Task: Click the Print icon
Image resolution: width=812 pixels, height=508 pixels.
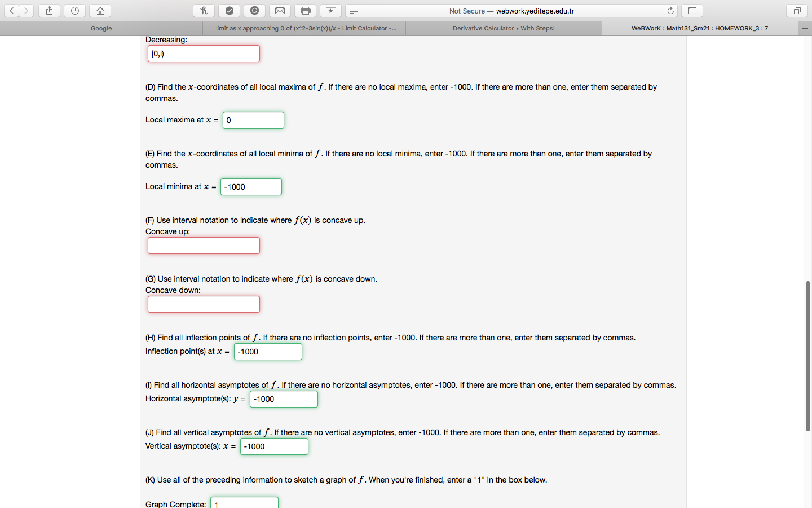Action: (305, 10)
